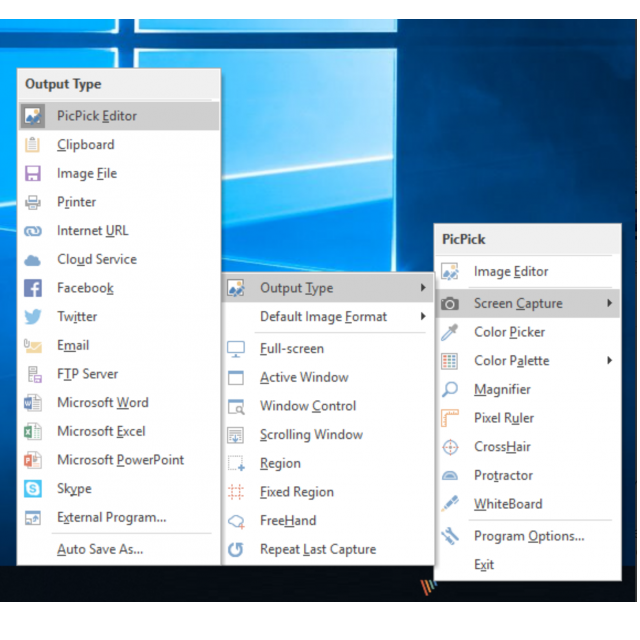Expand the Screen Capture submenu arrow
The height and width of the screenshot is (640, 640).
pyautogui.click(x=609, y=303)
